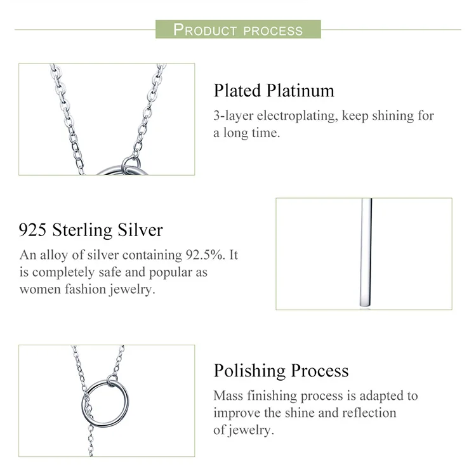Image resolution: width=476 pixels, height=476 pixels.
Task: Select the Polishing Process heading
Action: tap(281, 371)
